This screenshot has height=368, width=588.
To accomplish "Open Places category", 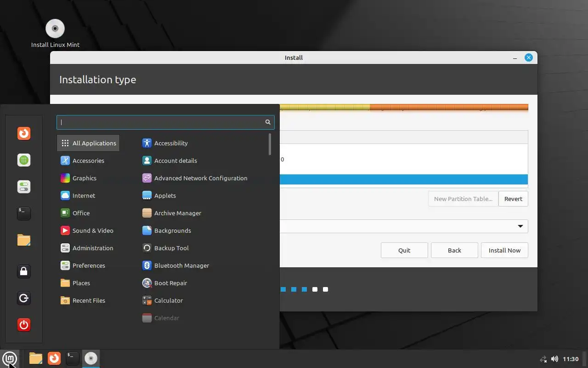I will pos(88,283).
